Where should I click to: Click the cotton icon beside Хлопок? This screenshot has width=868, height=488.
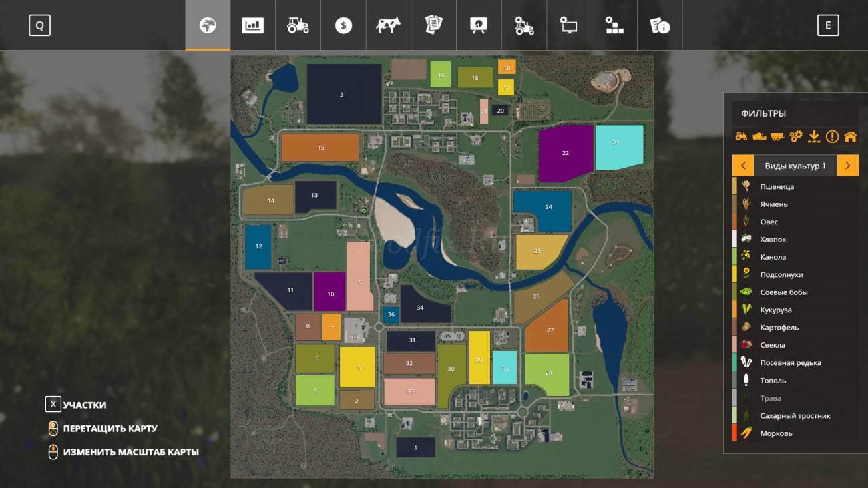coord(746,239)
